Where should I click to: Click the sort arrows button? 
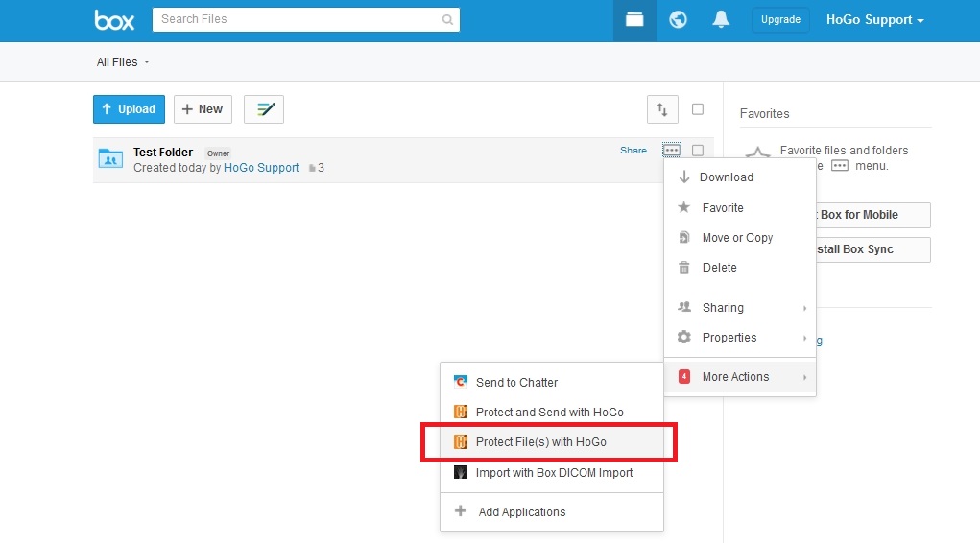coord(661,109)
